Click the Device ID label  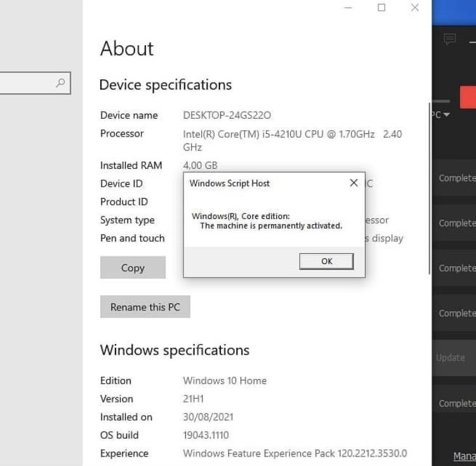(121, 183)
